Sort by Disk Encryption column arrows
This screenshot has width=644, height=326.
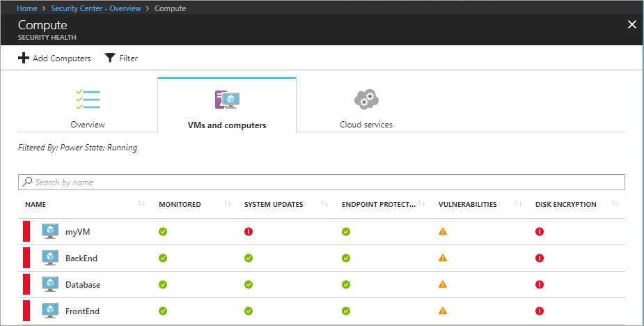615,204
